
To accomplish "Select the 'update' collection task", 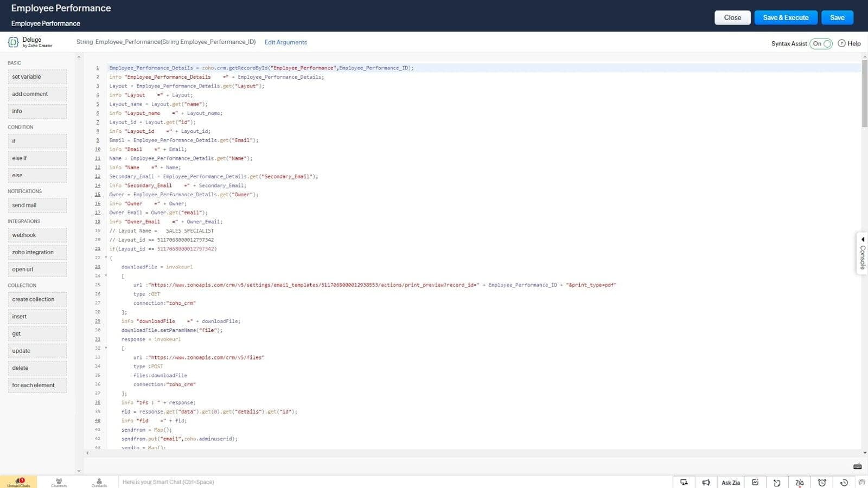I will 37,351.
